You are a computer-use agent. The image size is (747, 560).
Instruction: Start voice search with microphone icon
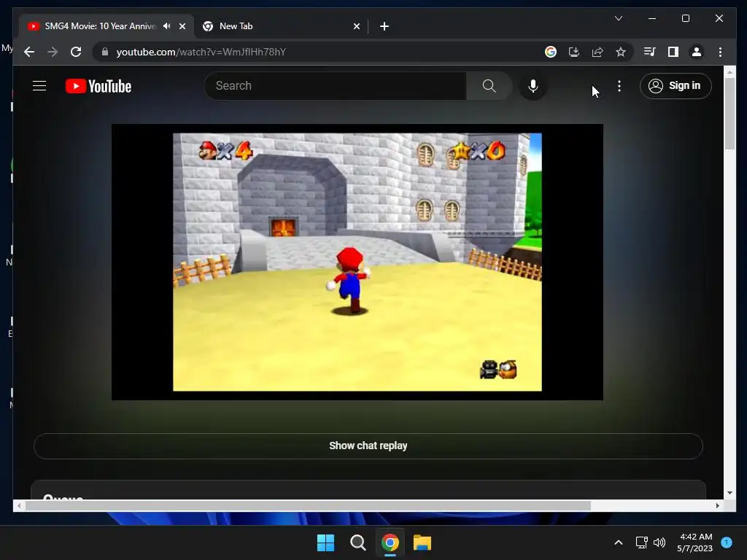(533, 86)
